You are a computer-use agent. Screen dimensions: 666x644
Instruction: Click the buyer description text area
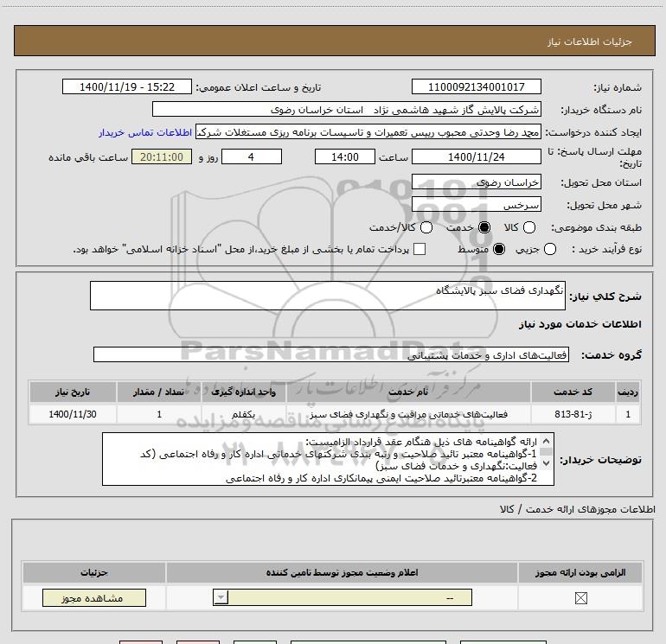coord(328,459)
